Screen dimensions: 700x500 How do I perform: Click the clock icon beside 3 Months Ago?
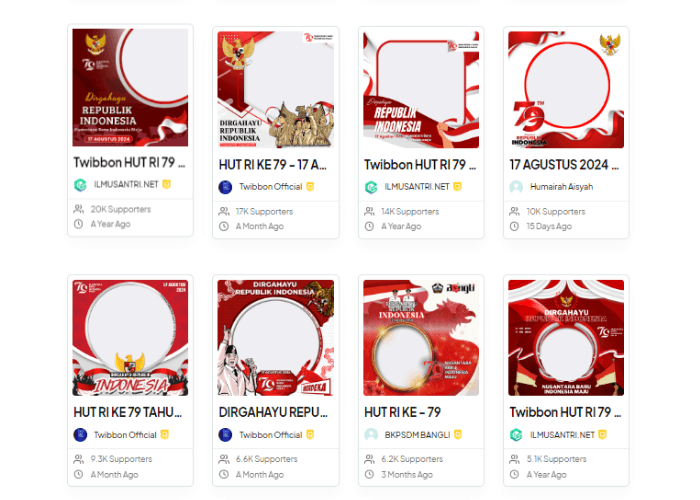tap(369, 475)
